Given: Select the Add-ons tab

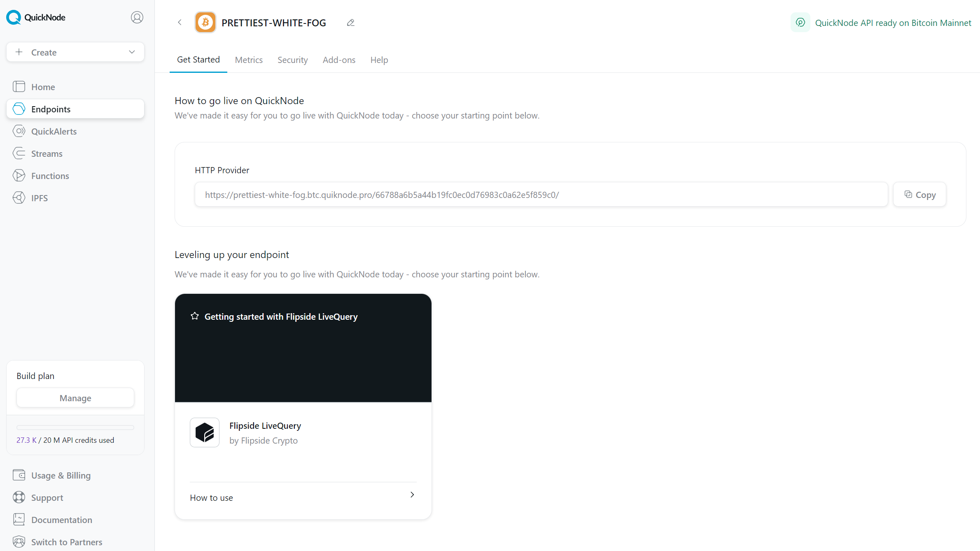Looking at the screenshot, I should coord(338,60).
